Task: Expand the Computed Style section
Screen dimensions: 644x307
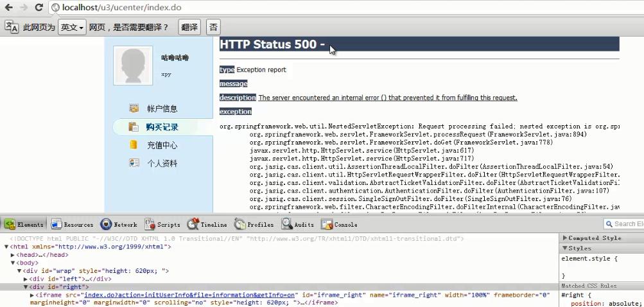Action: pos(565,238)
